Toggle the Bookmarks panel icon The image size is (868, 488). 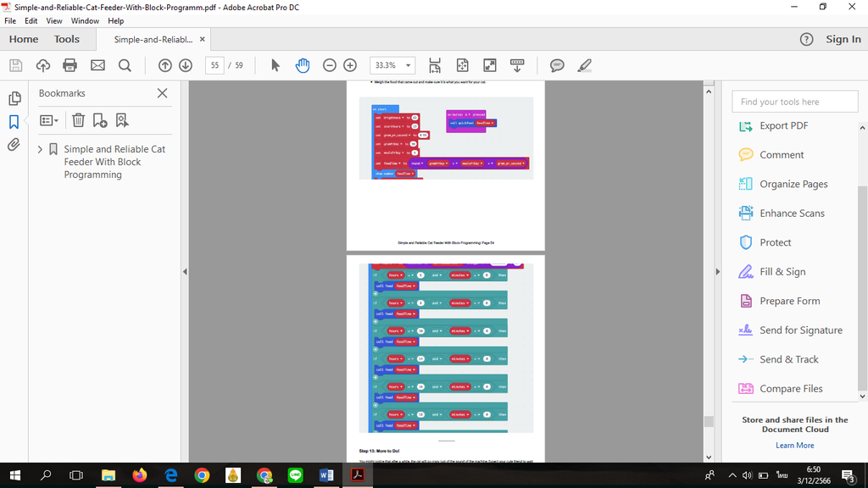point(14,122)
